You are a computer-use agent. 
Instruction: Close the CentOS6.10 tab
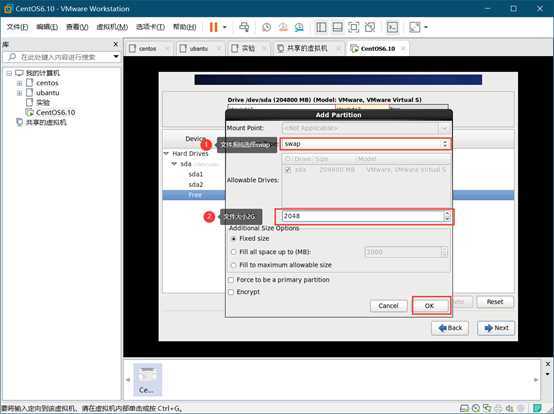[x=403, y=48]
